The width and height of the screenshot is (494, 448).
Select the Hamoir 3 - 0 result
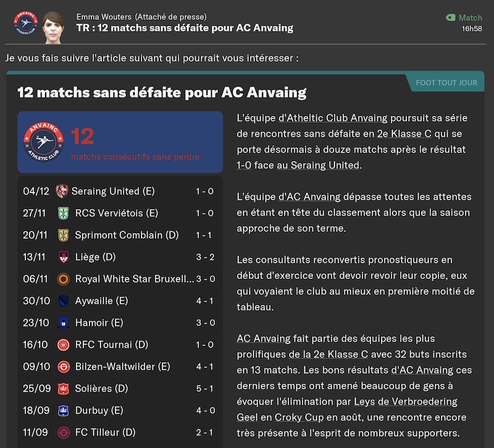point(206,323)
